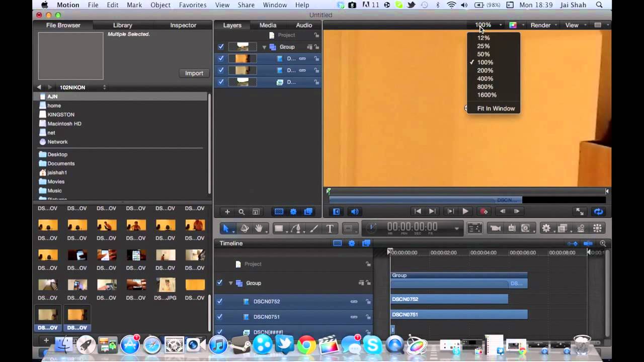Open the HUD panel button
The image size is (644, 362).
474,228
